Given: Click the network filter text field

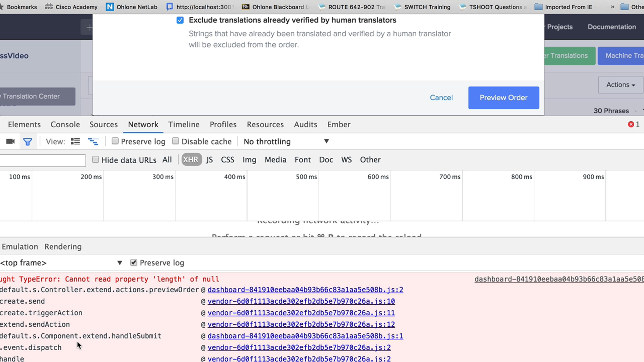Looking at the screenshot, I should click(43, 160).
